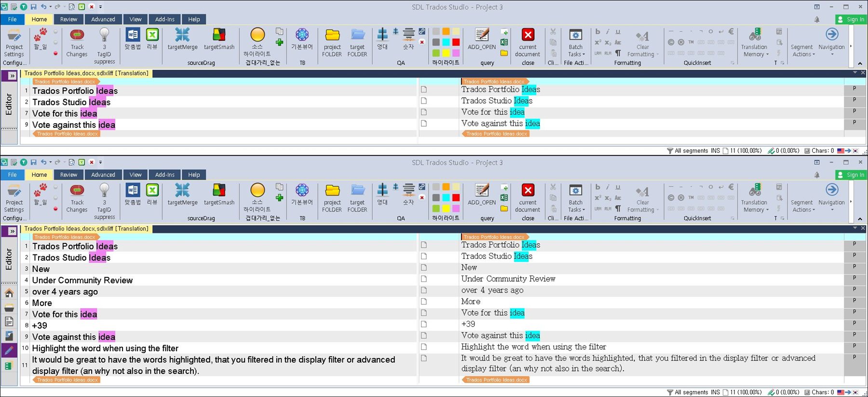The height and width of the screenshot is (397, 868).
Task: Open Project Settings in the upper window
Action: click(x=14, y=42)
